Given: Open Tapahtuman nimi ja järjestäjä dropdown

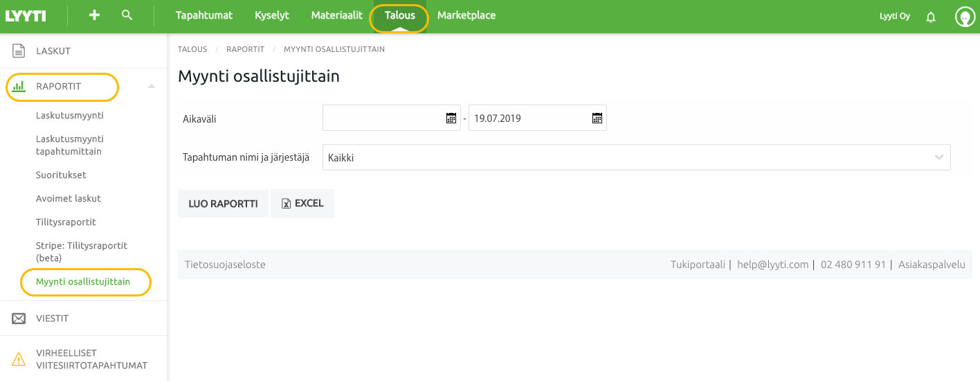Looking at the screenshot, I should point(637,157).
